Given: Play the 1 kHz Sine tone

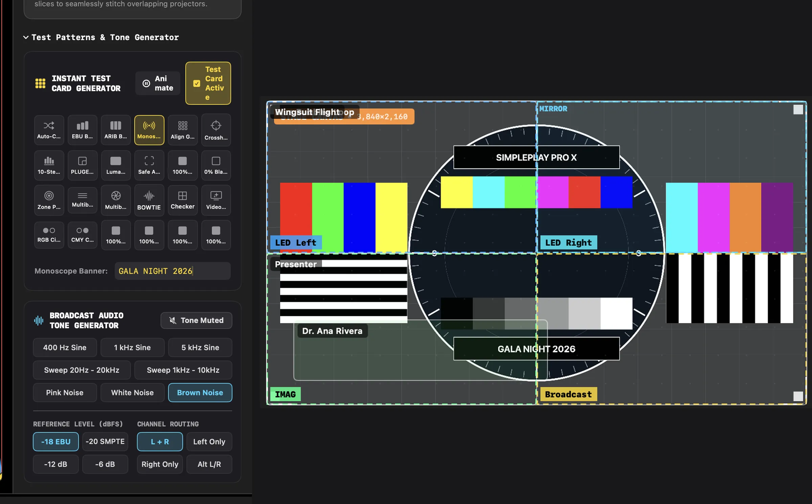Looking at the screenshot, I should pos(133,348).
